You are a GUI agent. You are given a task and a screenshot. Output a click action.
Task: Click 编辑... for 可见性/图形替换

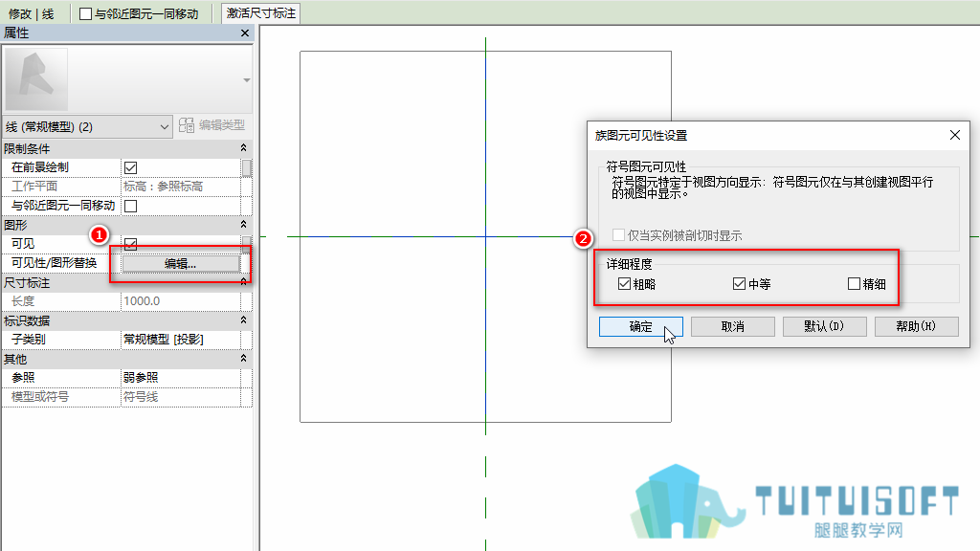coord(181,264)
